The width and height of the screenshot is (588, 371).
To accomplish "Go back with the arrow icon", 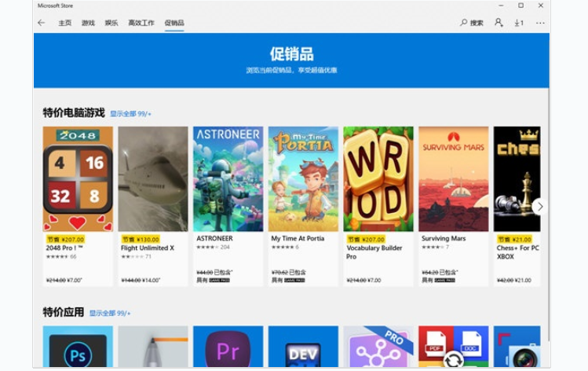I will [x=42, y=23].
